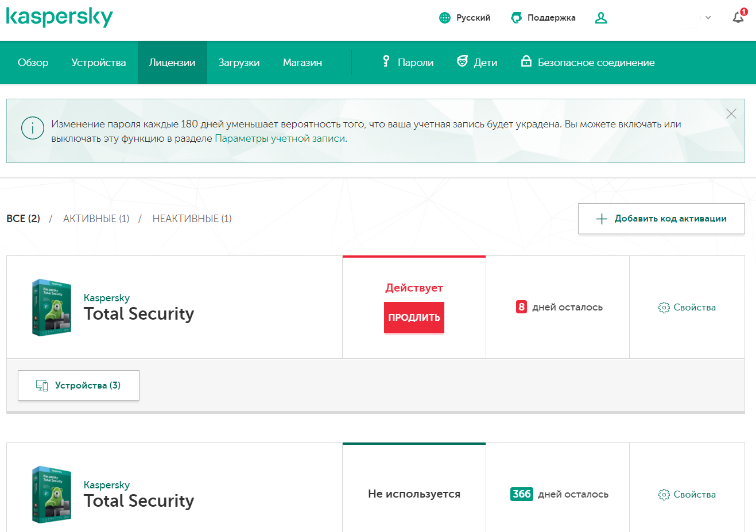Click the unused Total Security box image
756x532 pixels.
[x=52, y=495]
